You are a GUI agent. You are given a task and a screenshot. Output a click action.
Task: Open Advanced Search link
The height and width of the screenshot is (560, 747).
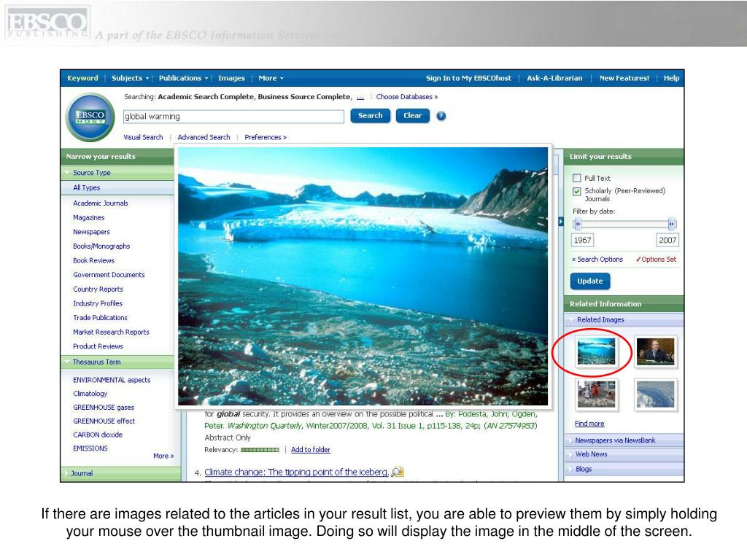[204, 137]
